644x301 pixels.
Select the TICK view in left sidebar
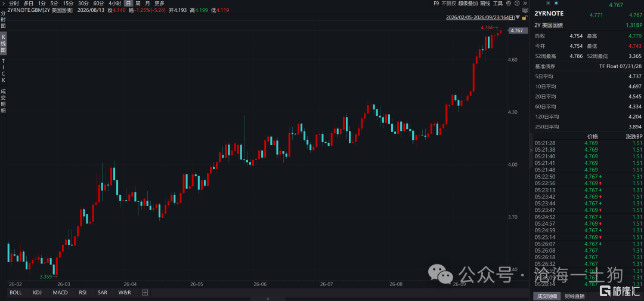4,70
